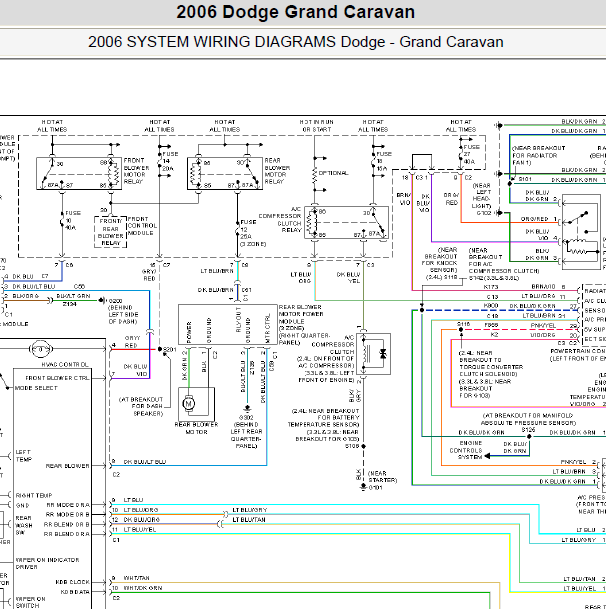The height and width of the screenshot is (609, 606).
Task: Click the "RR MODE DR A" pin label
Action: tap(68, 505)
